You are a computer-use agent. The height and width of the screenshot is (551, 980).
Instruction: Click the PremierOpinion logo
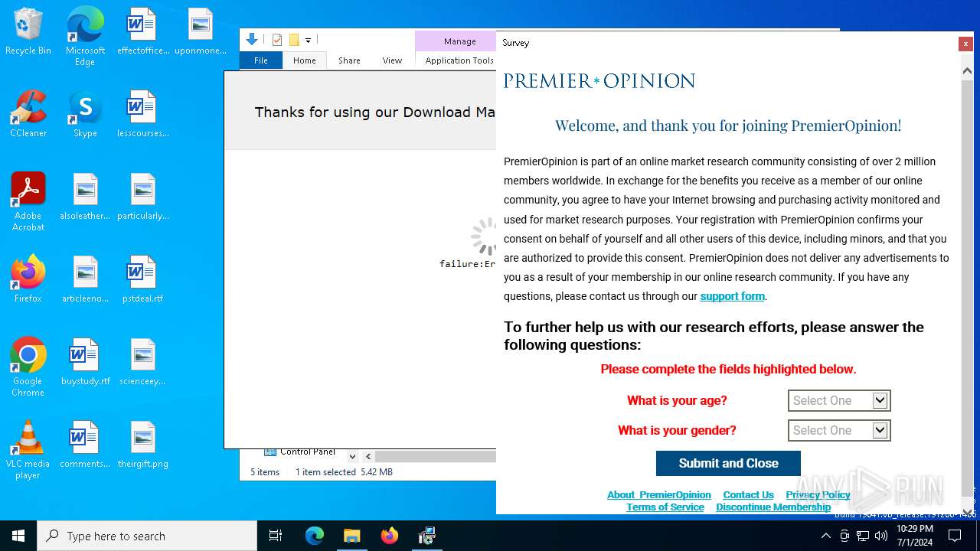point(599,80)
